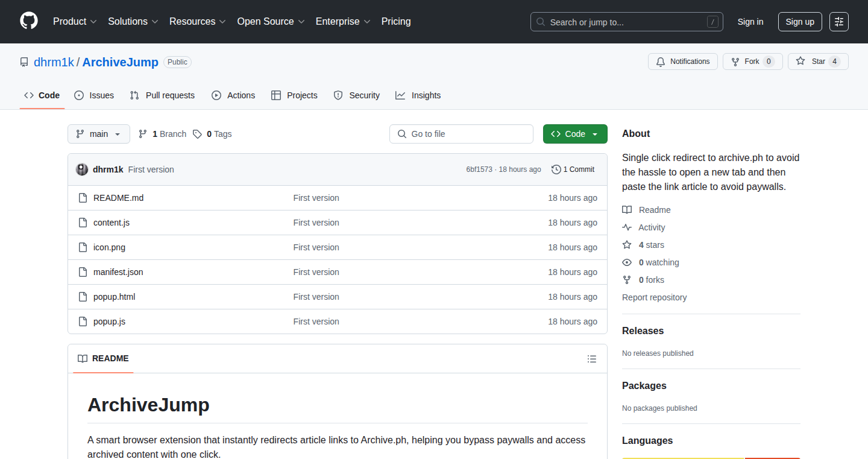Click the Notifications bell button
868x459 pixels.
click(683, 62)
